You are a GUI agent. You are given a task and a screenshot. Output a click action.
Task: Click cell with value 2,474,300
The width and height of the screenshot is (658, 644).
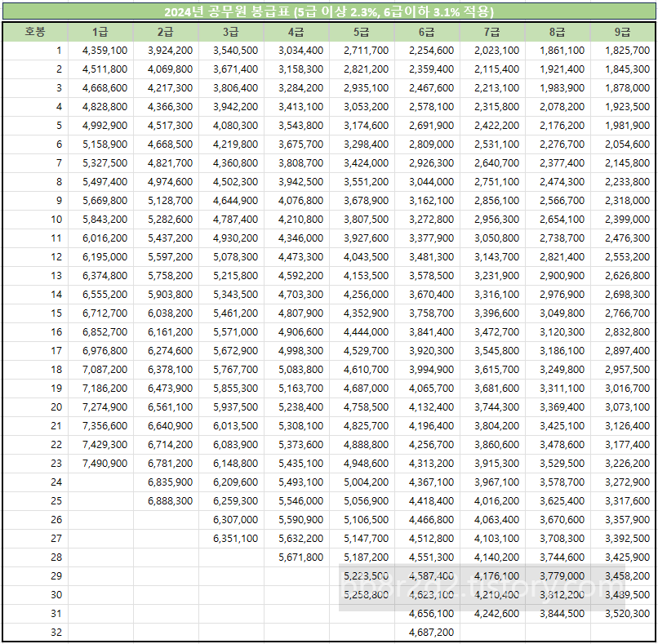coord(558,182)
